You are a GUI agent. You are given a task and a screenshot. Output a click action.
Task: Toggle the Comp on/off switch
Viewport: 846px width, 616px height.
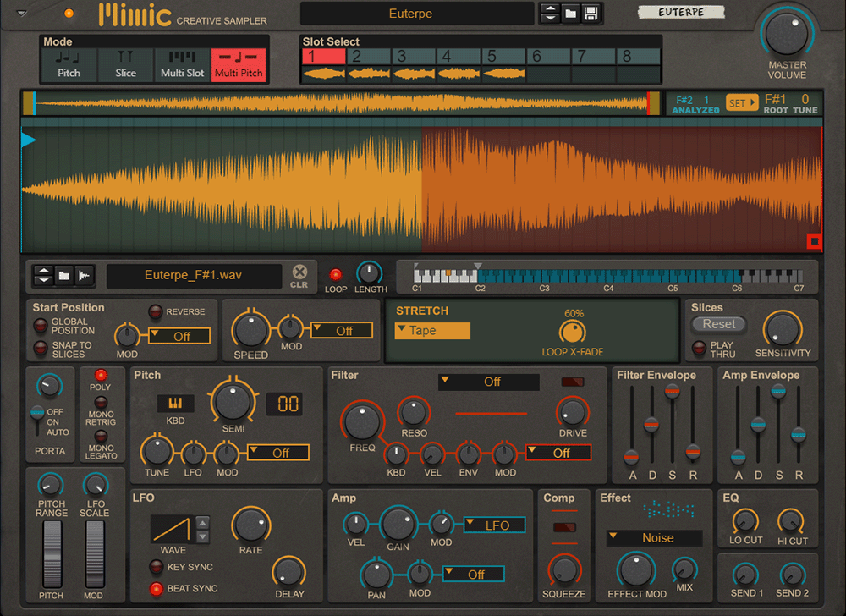564,527
